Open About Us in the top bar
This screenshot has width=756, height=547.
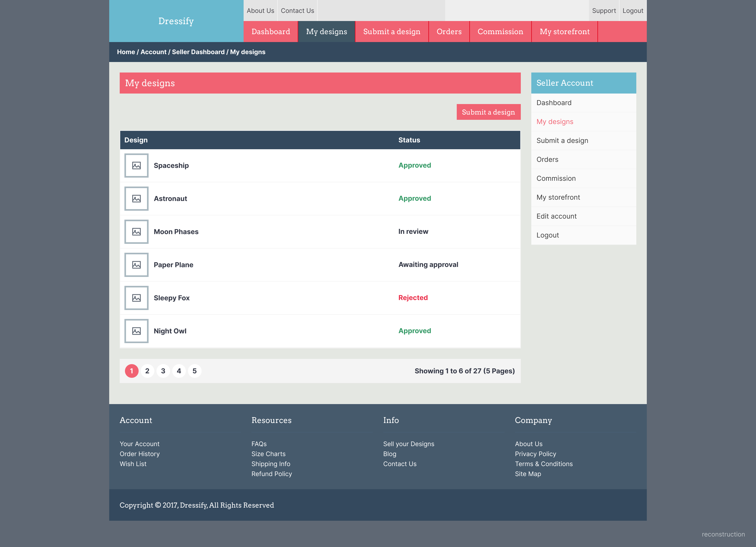pyautogui.click(x=260, y=11)
